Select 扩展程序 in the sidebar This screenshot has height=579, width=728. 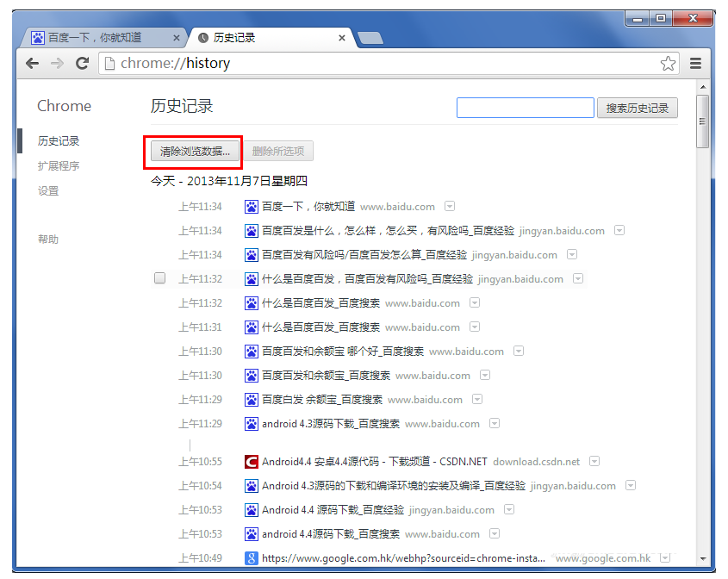point(59,166)
